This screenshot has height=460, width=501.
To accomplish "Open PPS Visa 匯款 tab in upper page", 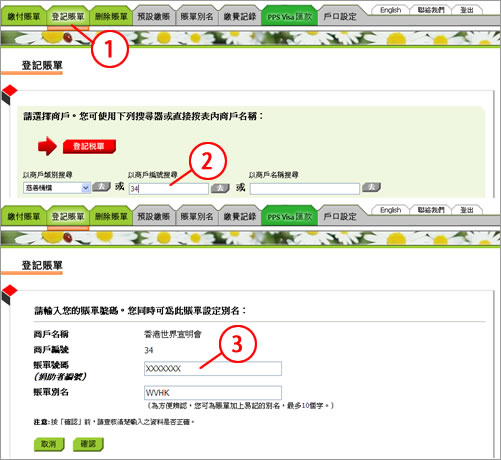I will pyautogui.click(x=289, y=17).
